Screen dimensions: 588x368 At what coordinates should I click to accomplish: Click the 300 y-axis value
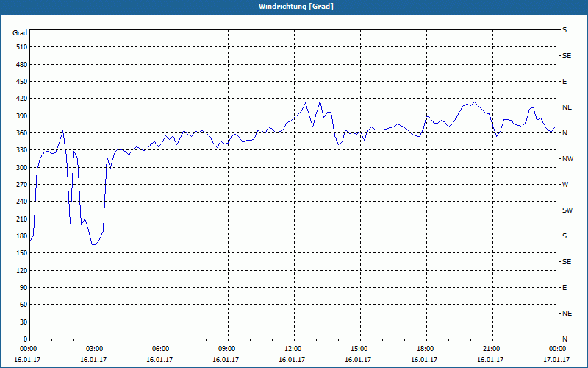click(22, 168)
